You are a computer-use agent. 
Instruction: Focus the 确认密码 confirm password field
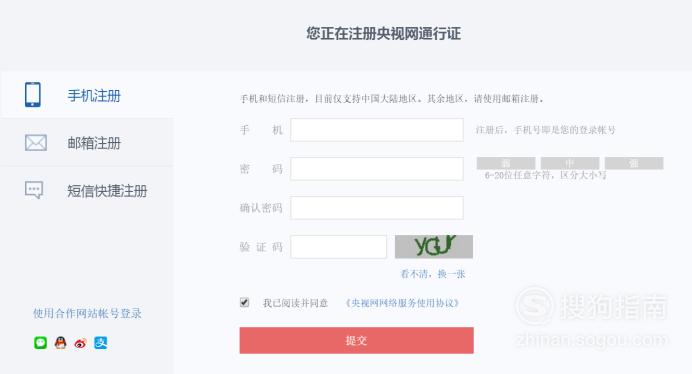377,208
